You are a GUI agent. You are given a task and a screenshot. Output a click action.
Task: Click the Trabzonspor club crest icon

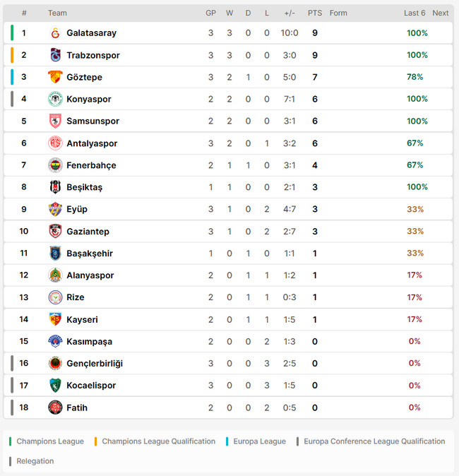tap(55, 55)
